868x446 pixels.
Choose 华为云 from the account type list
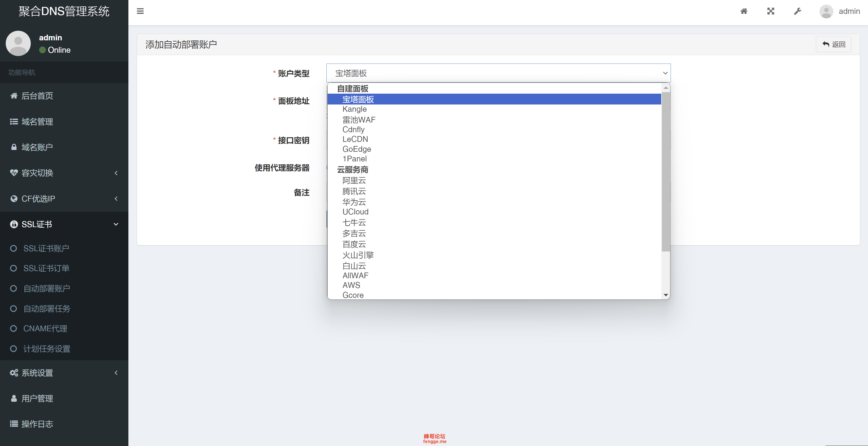point(494,202)
